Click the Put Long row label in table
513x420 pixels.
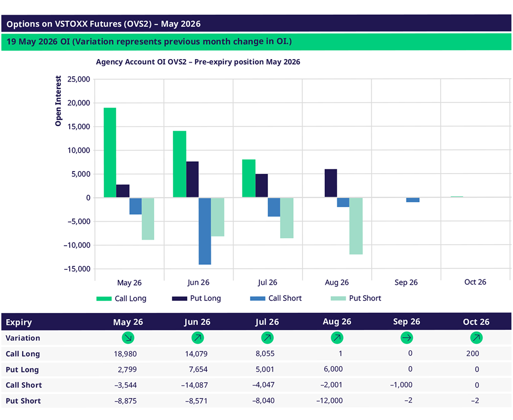[x=22, y=369]
